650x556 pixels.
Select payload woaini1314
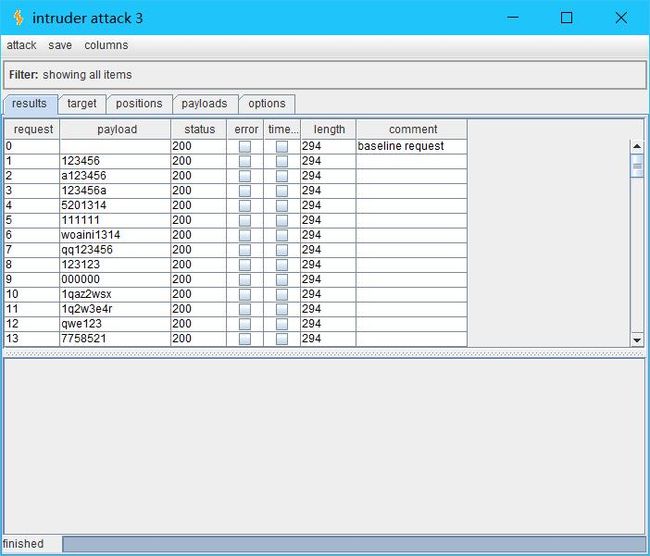[115, 235]
